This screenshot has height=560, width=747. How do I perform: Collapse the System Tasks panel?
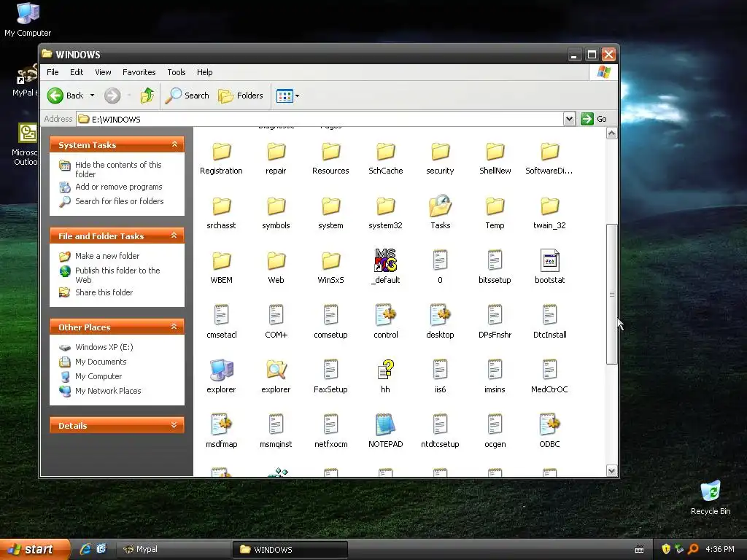[x=174, y=144]
